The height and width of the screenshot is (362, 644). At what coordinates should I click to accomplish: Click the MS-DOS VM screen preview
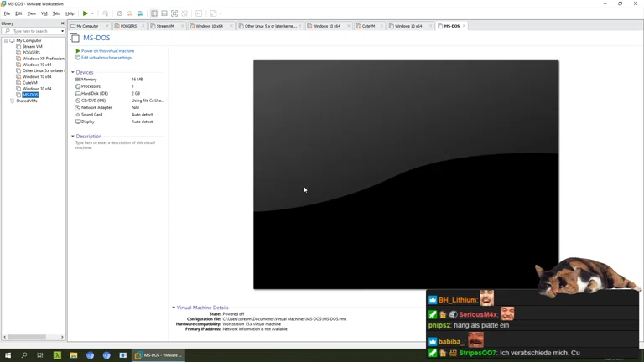[406, 174]
